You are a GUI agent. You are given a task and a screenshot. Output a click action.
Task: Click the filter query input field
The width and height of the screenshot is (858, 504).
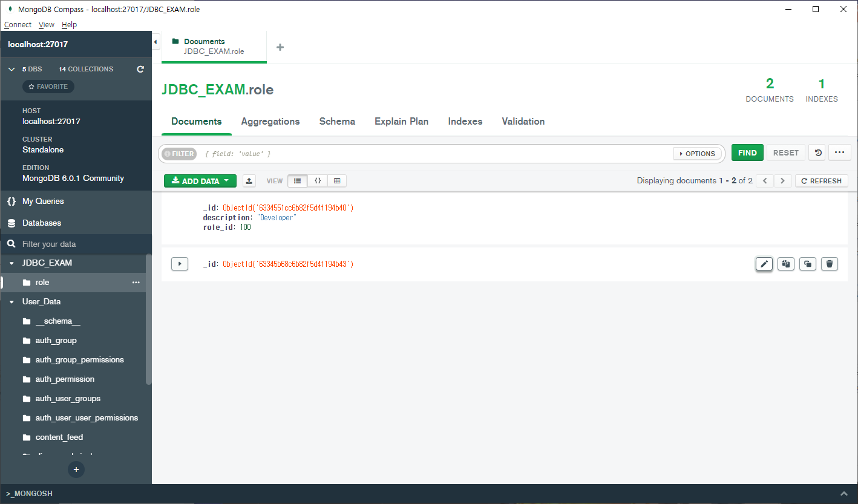point(436,154)
